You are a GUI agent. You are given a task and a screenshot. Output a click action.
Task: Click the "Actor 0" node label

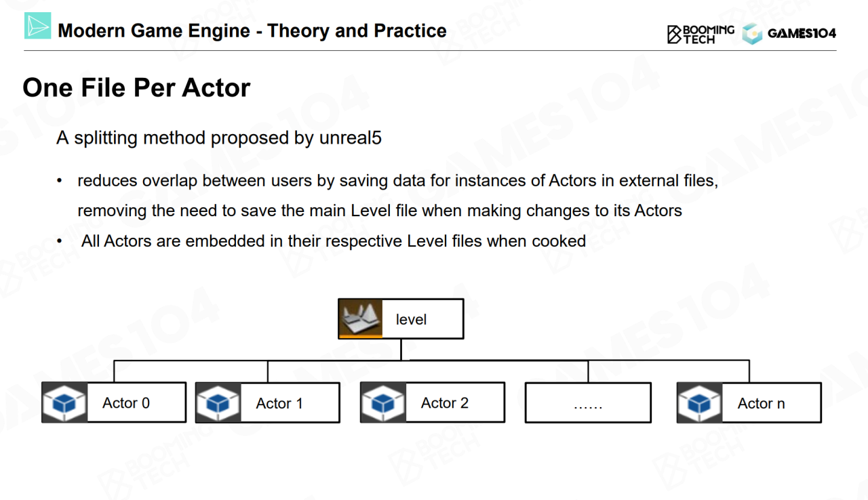click(126, 403)
